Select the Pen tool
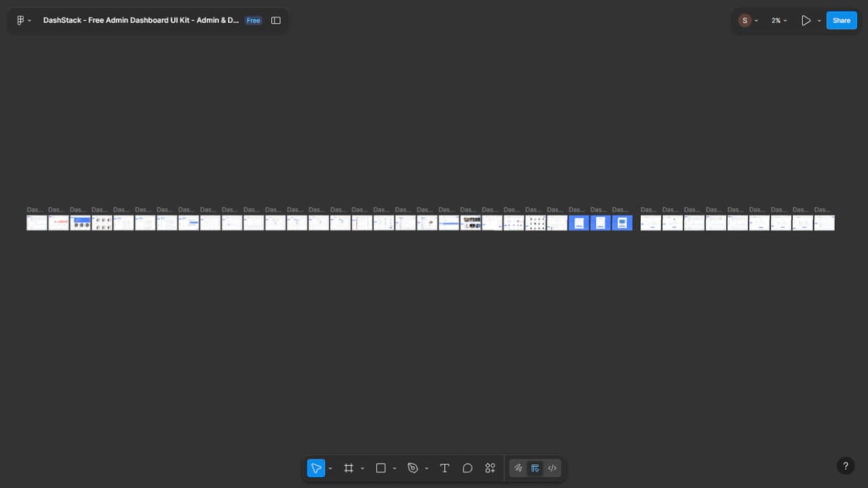868x488 pixels. click(x=413, y=468)
